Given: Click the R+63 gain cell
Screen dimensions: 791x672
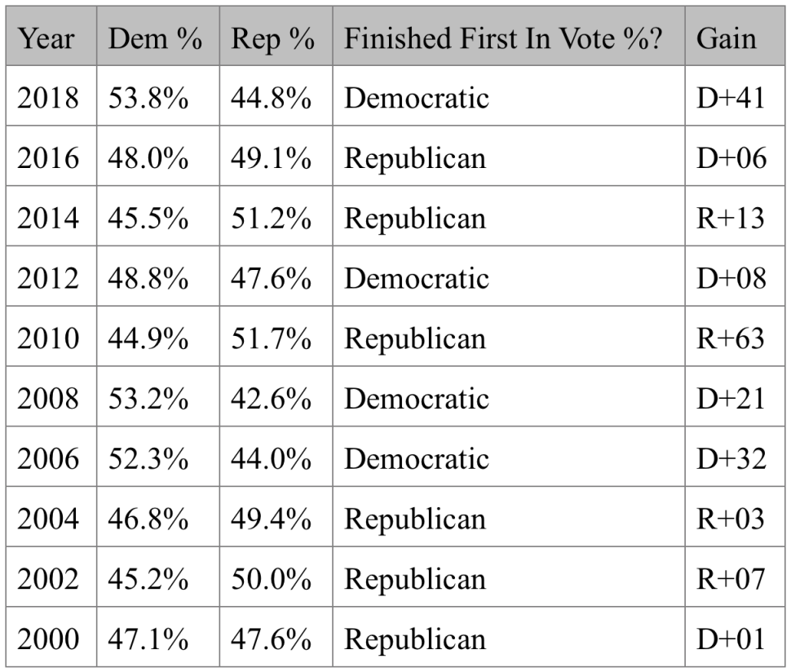Looking at the screenshot, I should click(x=735, y=336).
